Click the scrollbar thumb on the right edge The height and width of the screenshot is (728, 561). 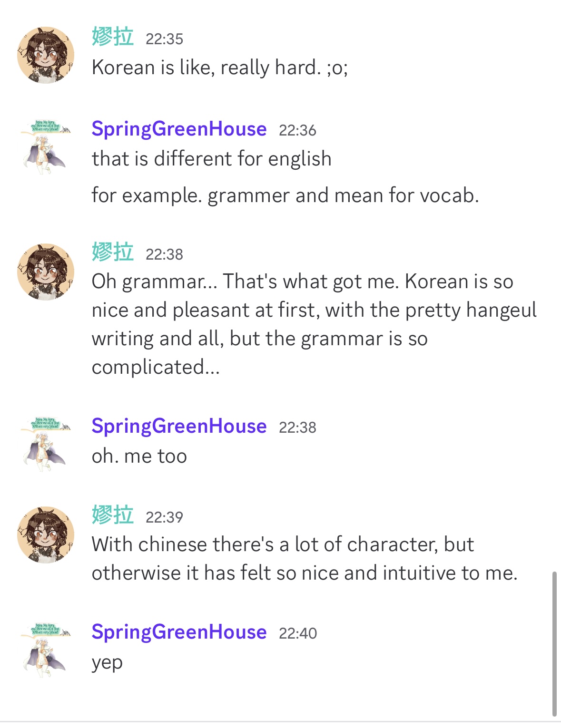(554, 643)
